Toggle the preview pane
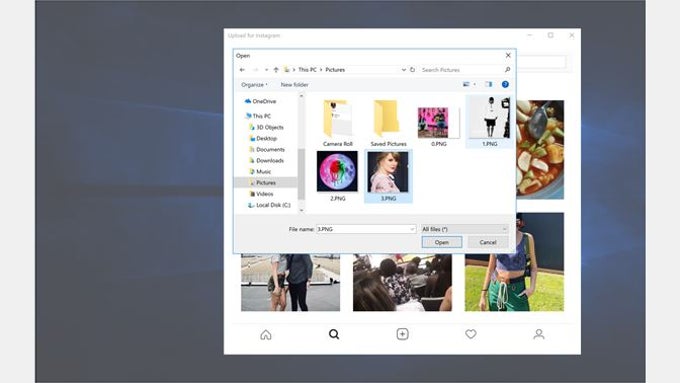This screenshot has height=383, width=680. pyautogui.click(x=489, y=84)
